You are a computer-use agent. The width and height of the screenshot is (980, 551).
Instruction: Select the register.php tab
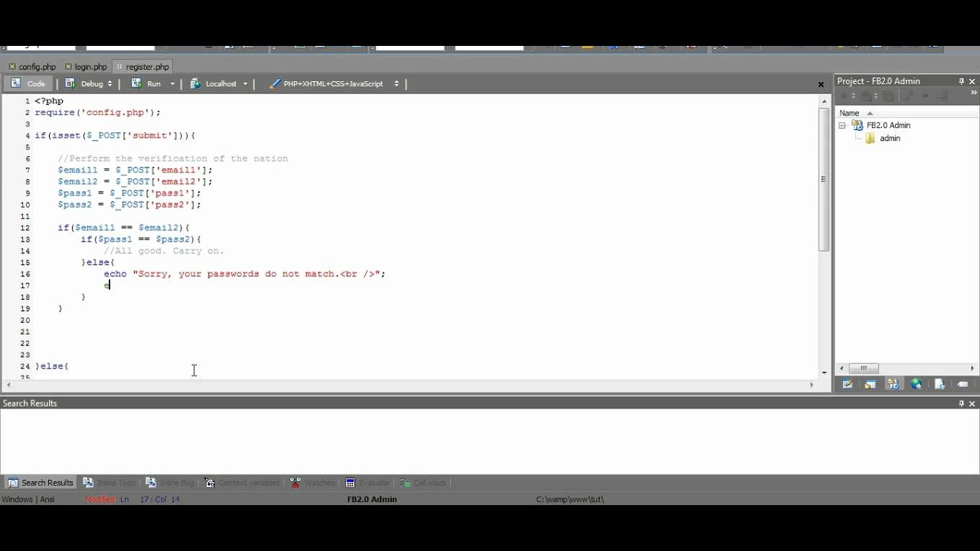[142, 67]
